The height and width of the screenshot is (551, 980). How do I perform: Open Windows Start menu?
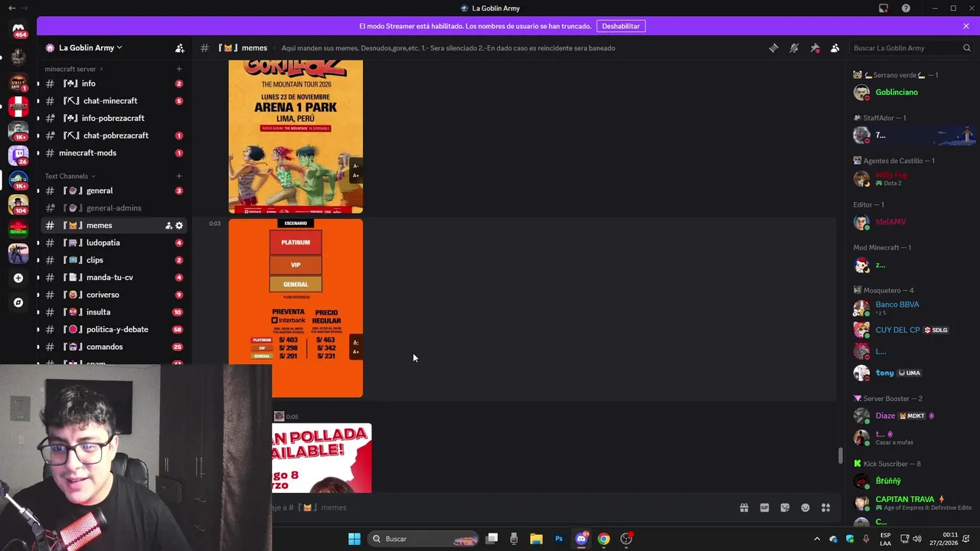pos(354,539)
